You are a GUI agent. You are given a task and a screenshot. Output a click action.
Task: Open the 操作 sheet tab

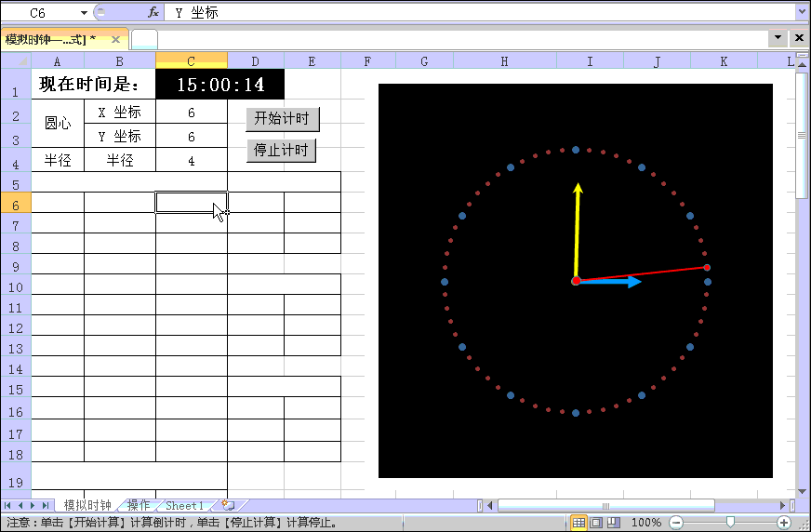click(x=138, y=505)
